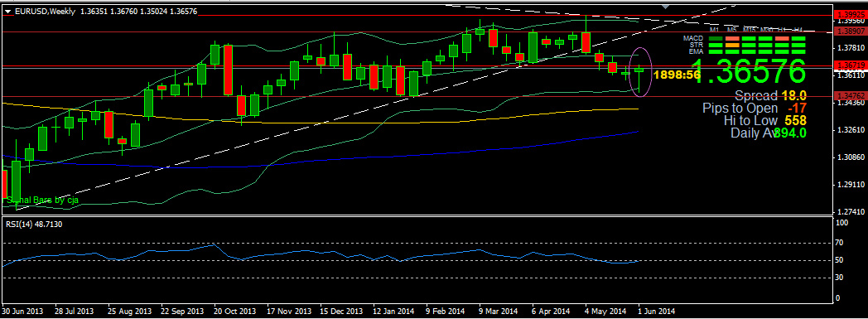
Task: Click the 4 May 2014 date label
Action: (605, 312)
